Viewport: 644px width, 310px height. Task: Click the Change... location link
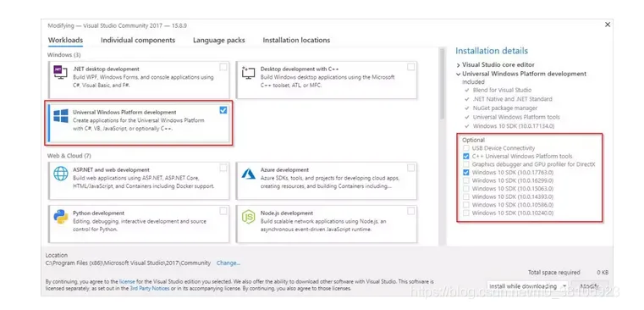(x=228, y=263)
